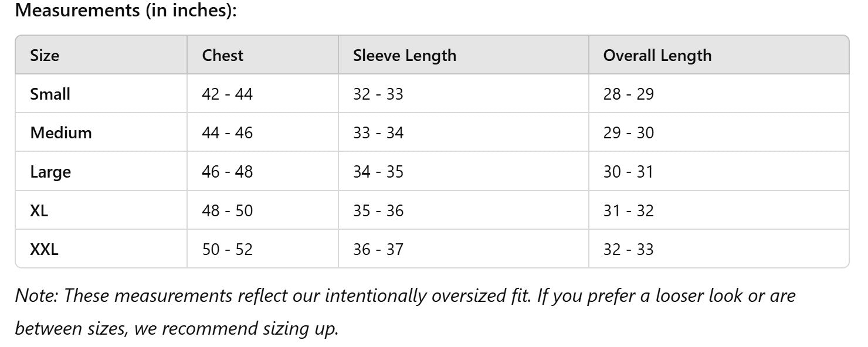Click the Overall Length column header

pos(657,56)
